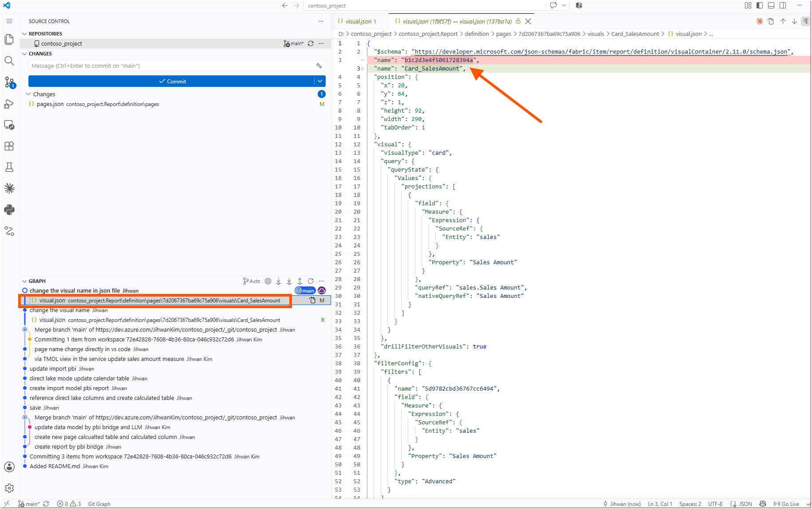Viewport: 812px width, 509px height.
Task: Open Run and Debug view
Action: pos(9,104)
